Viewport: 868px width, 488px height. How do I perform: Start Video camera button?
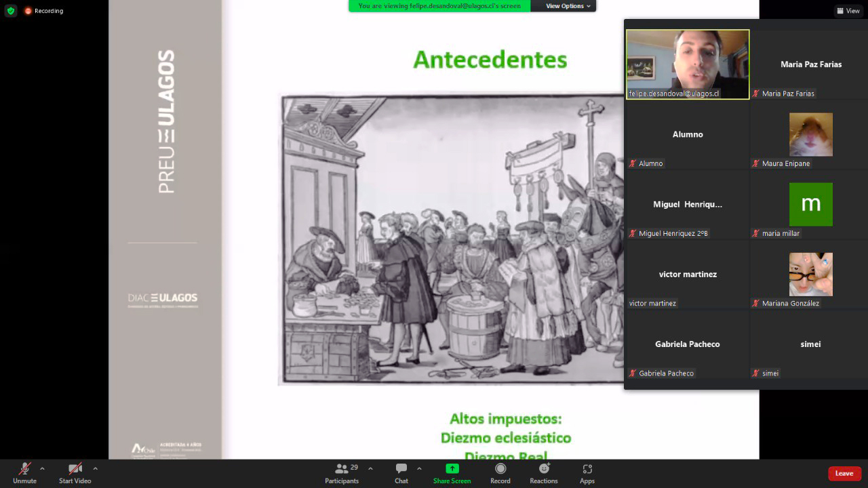[75, 473]
